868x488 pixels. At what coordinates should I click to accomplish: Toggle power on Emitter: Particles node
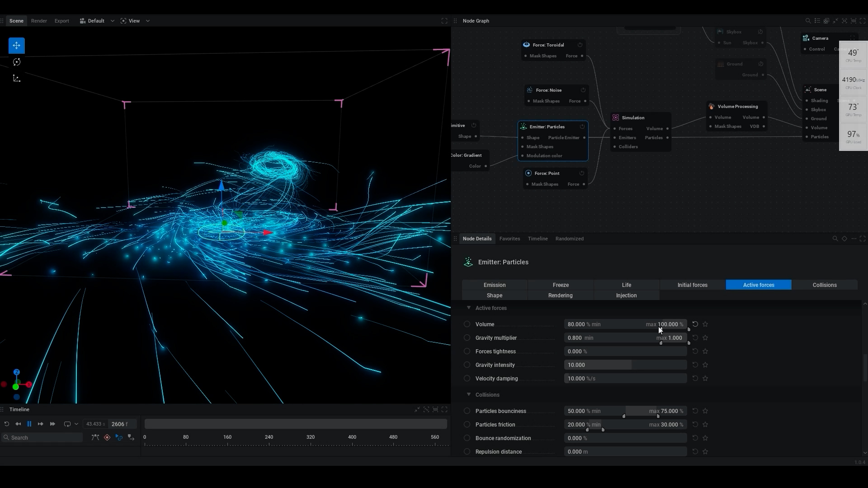[582, 127]
